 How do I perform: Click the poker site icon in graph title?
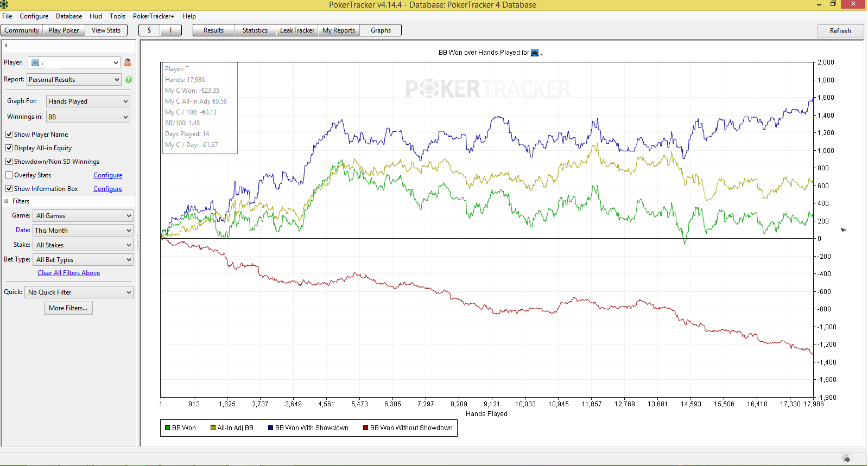[535, 53]
